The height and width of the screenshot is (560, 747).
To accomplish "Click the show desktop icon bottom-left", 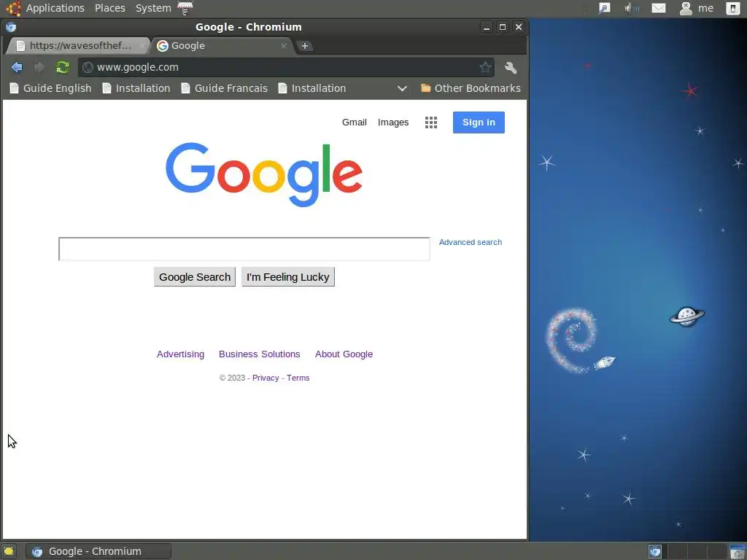I will [x=9, y=551].
